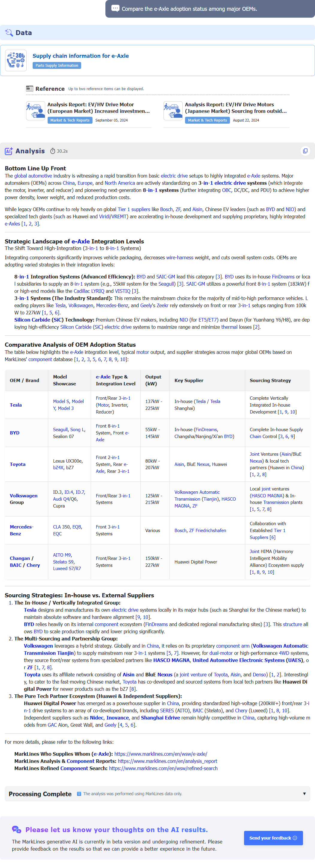Click the e-Axle Type column header link

click(103, 377)
